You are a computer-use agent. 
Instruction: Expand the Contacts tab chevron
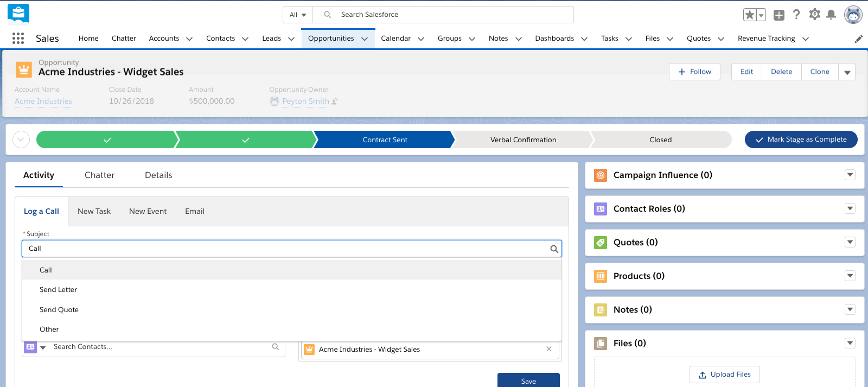(245, 39)
